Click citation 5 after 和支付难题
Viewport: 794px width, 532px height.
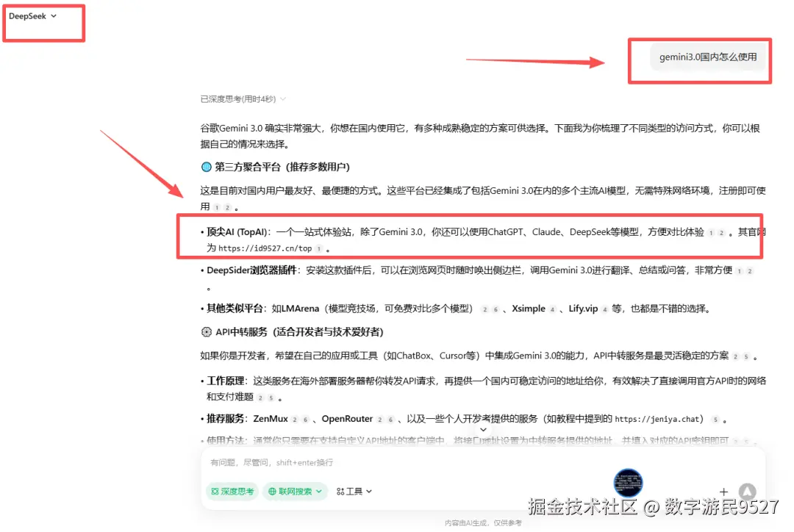click(x=271, y=398)
